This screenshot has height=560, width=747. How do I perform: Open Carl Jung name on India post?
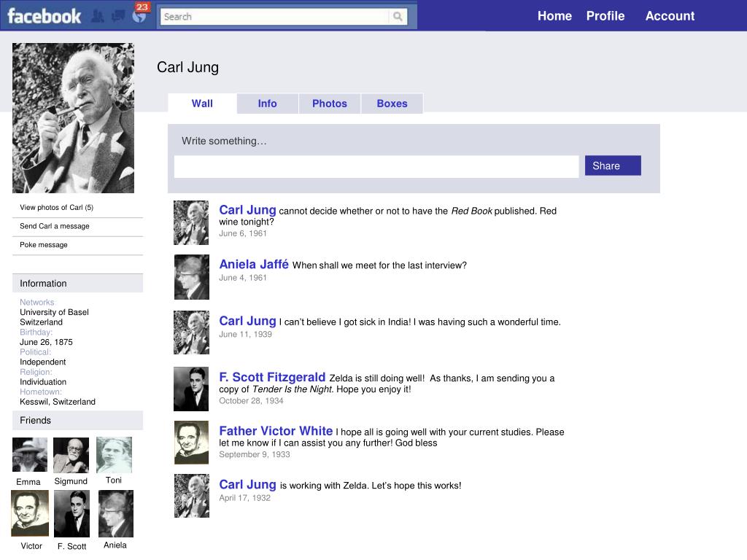pyautogui.click(x=247, y=321)
